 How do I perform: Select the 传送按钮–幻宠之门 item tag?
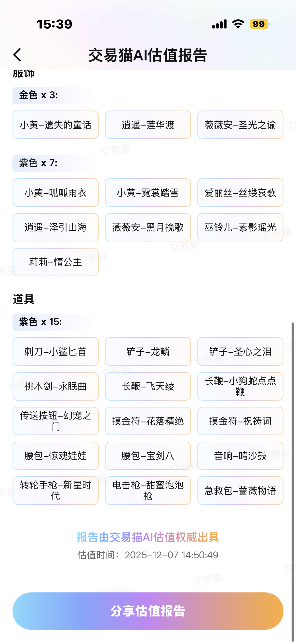coord(55,421)
